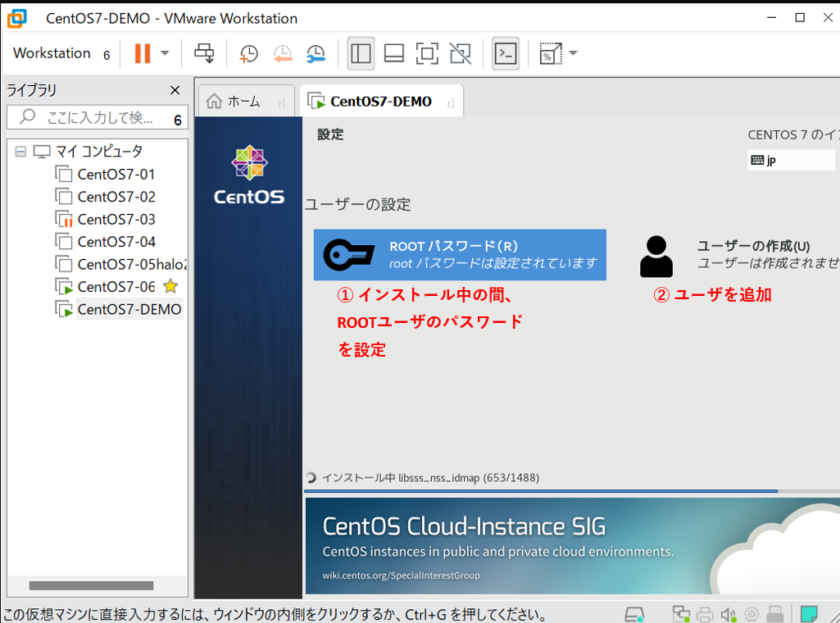Viewport: 840px width, 623px height.
Task: Click the network adapter status icon
Action: click(681, 614)
